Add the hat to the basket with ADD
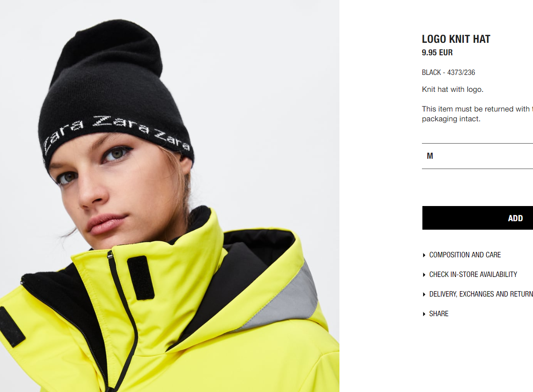Screen dimensions: 533x392 click(478, 218)
